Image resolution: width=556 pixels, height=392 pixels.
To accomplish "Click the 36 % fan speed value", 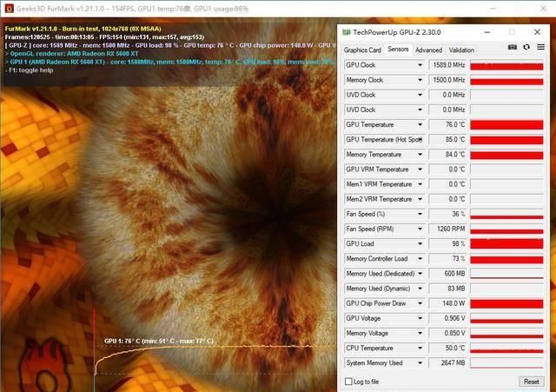I will pyautogui.click(x=447, y=214).
